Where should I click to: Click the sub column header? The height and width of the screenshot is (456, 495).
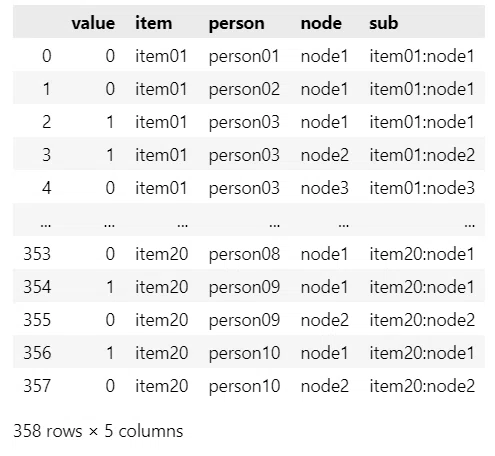click(383, 23)
